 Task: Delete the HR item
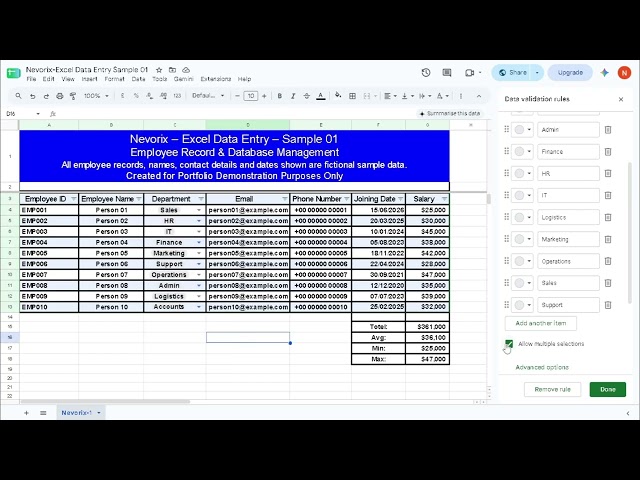click(608, 173)
